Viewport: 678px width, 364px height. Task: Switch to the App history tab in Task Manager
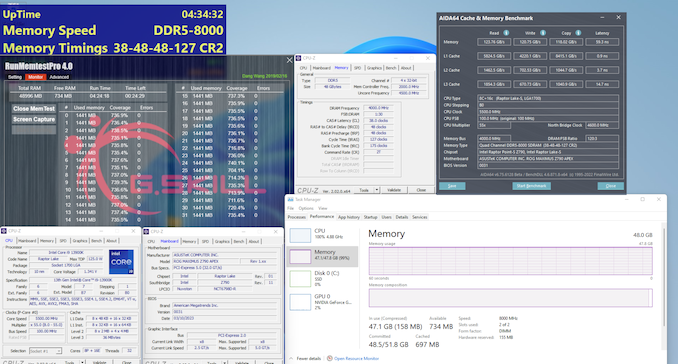click(349, 217)
